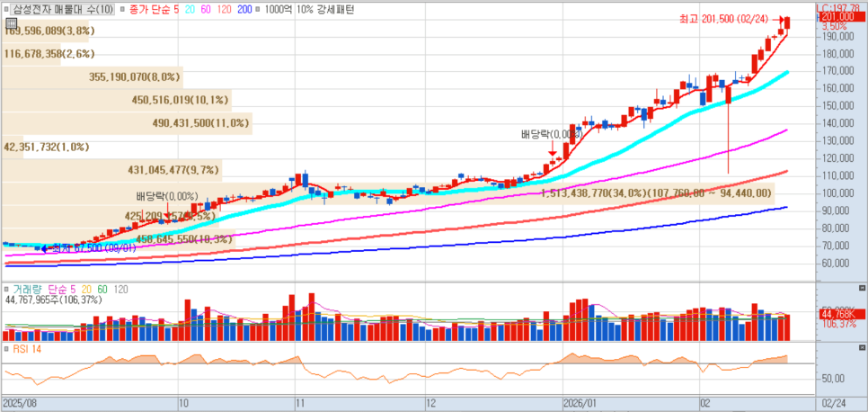Select the 490,431,500(11.0%) volume profile bar
Image resolution: width=868 pixels, height=412 pixels.
pos(128,123)
